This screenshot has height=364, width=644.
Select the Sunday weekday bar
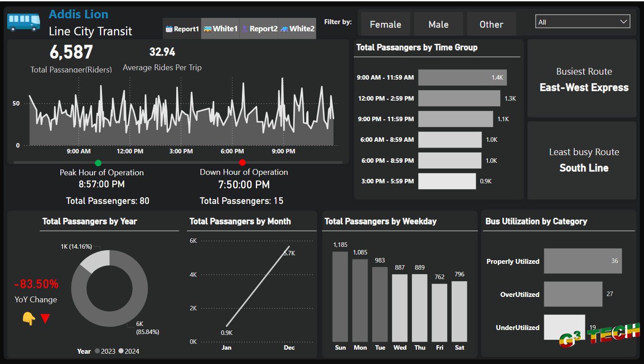340,296
